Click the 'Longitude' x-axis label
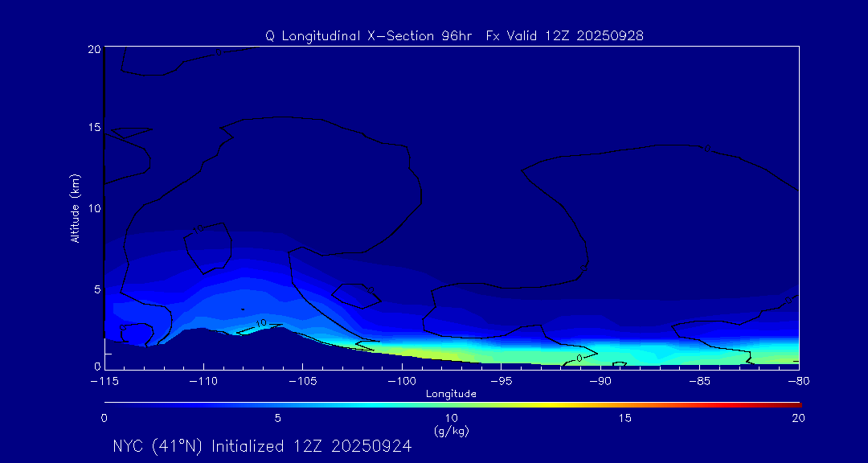Viewport: 868px width, 463px height. click(x=451, y=394)
